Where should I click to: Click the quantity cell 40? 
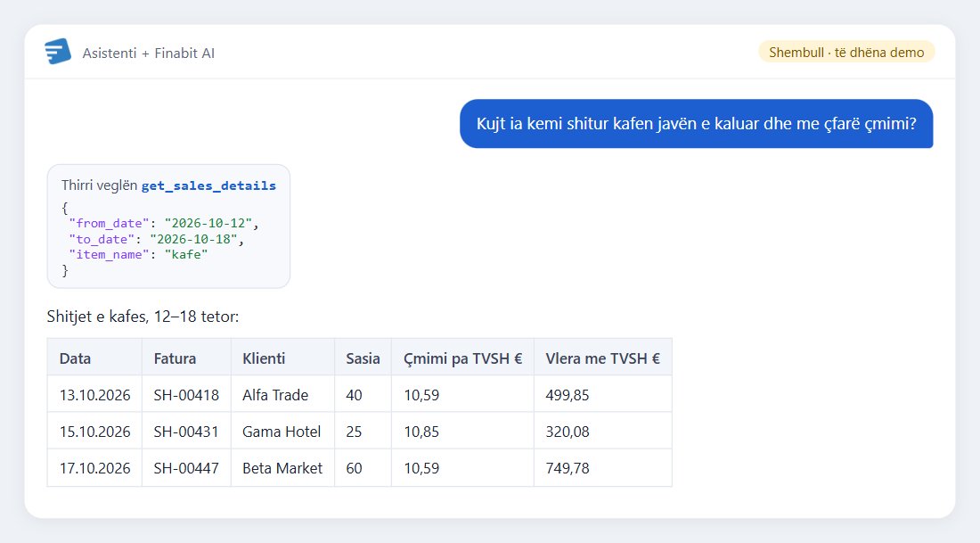363,395
